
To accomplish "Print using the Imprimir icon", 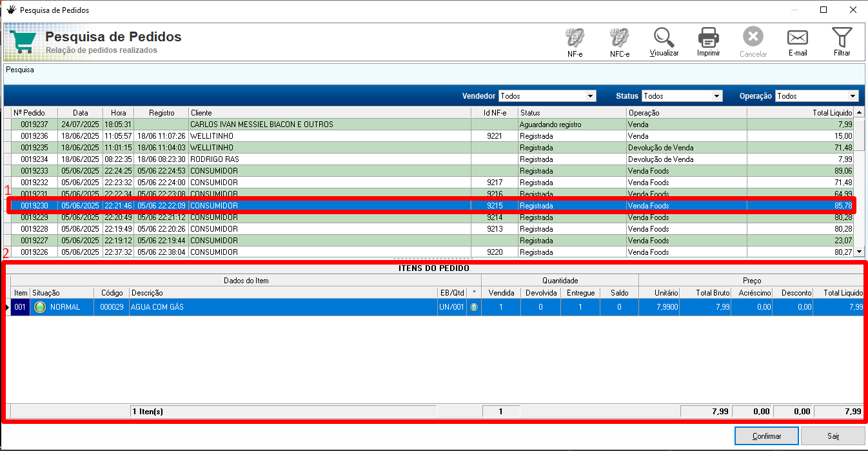I will tap(708, 39).
